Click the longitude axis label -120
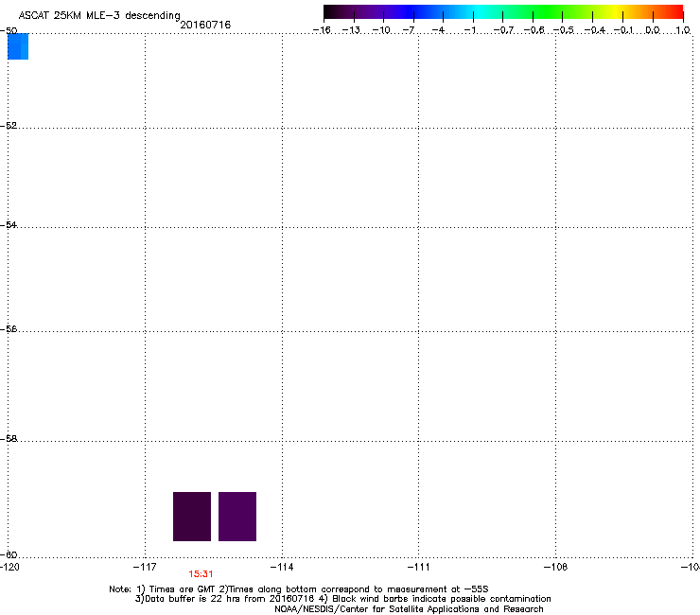 tap(9, 567)
